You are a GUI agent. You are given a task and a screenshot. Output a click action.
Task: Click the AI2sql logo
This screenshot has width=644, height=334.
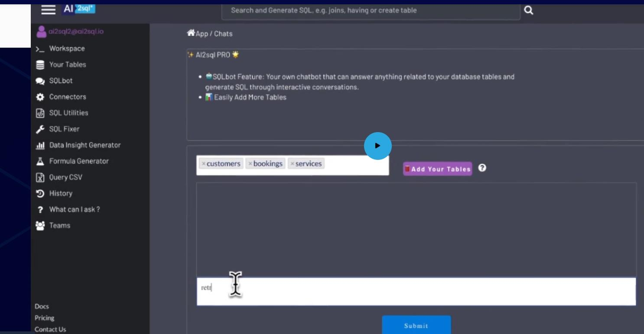pos(78,9)
